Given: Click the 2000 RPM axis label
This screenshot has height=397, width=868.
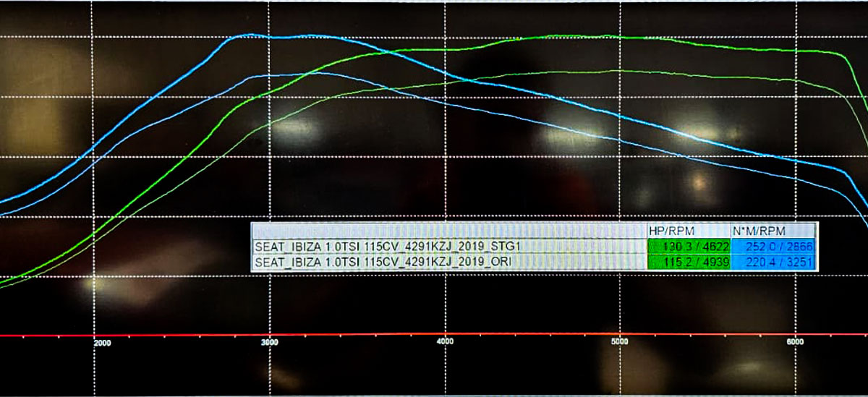Looking at the screenshot, I should 102,344.
